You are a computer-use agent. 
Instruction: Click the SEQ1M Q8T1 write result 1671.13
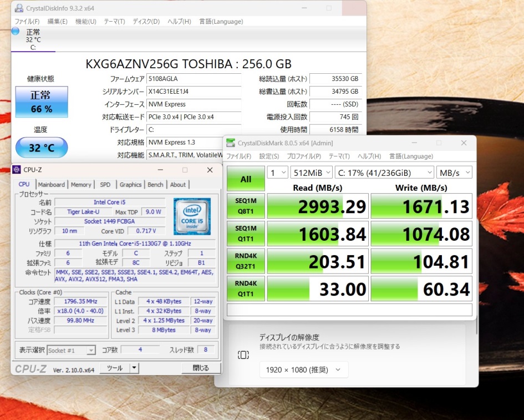(x=421, y=206)
